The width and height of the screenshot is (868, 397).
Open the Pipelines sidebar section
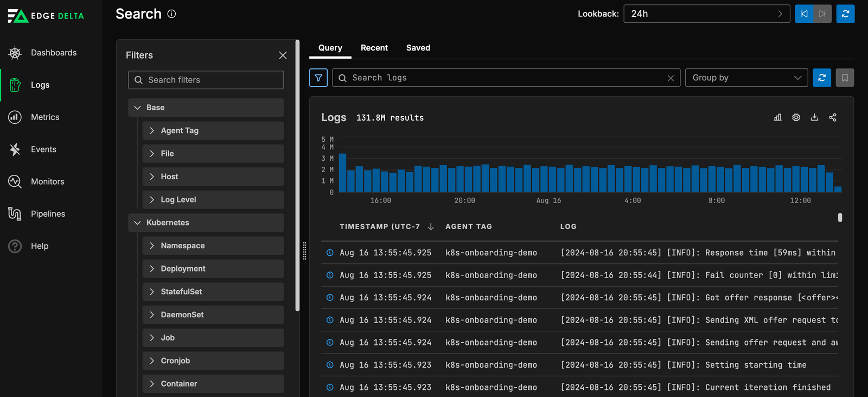[48, 214]
